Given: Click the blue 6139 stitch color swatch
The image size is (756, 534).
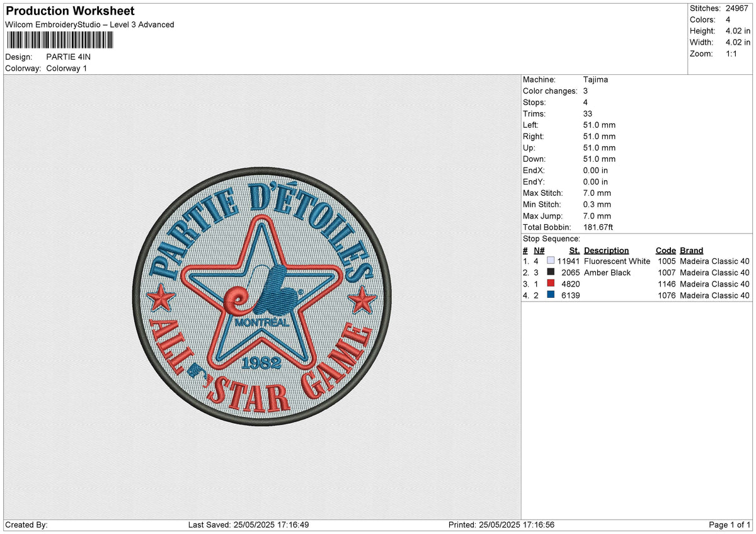Looking at the screenshot, I should (551, 295).
